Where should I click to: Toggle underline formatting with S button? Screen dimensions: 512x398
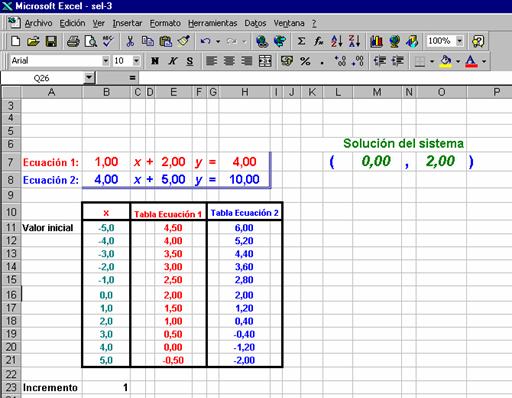(190, 61)
